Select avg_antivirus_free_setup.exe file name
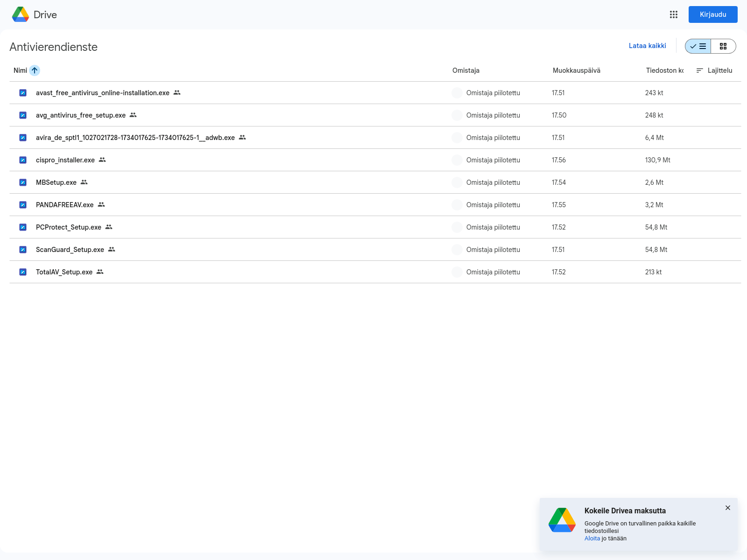This screenshot has height=560, width=747. [81, 115]
